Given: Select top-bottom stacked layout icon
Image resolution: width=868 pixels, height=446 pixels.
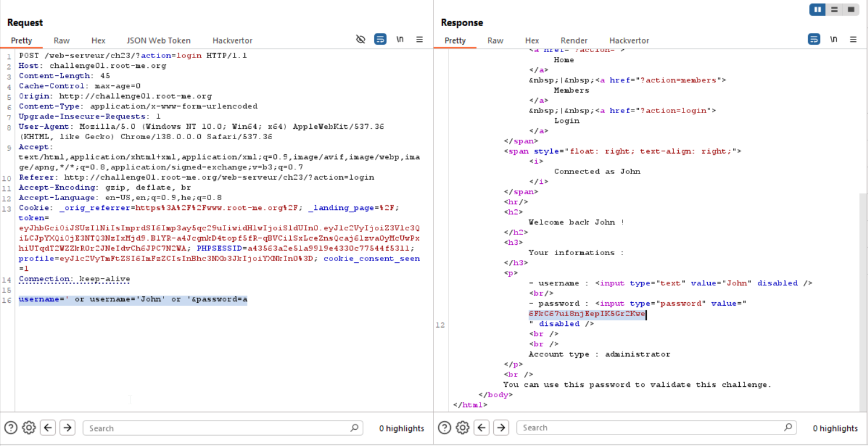Looking at the screenshot, I should [834, 9].
